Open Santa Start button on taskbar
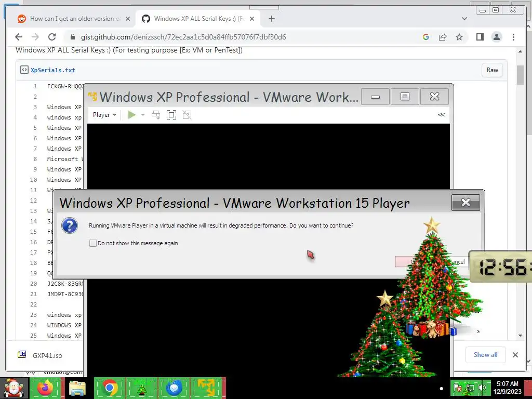 [14, 388]
